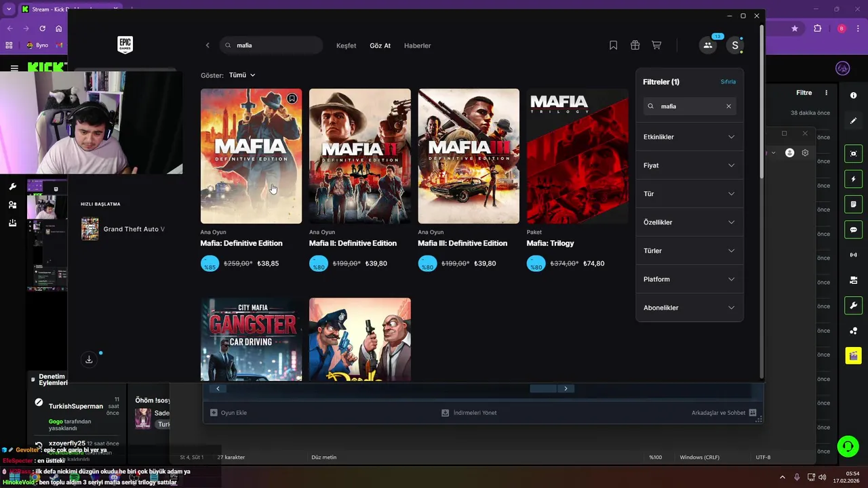Click the Kick three-dots cluster icon
Screen dimensions: 868x488
tap(853, 331)
